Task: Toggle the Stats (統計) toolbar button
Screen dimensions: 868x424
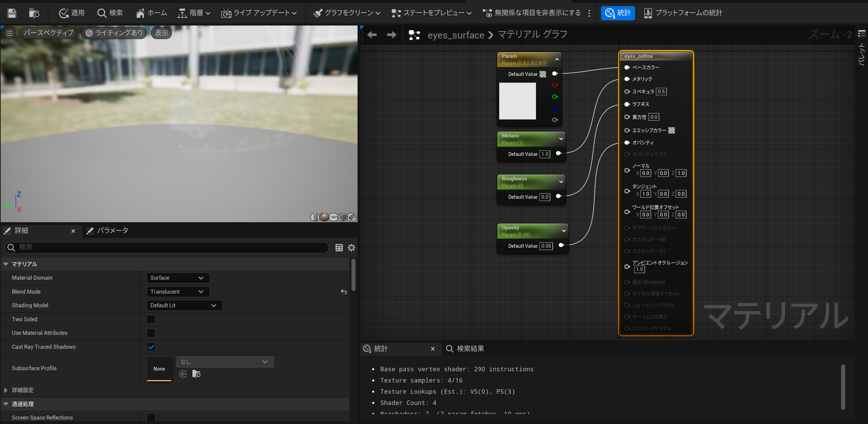Action: [618, 13]
